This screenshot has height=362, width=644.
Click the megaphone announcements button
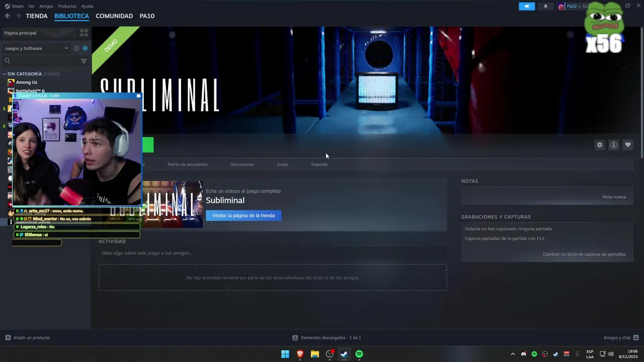tap(527, 7)
